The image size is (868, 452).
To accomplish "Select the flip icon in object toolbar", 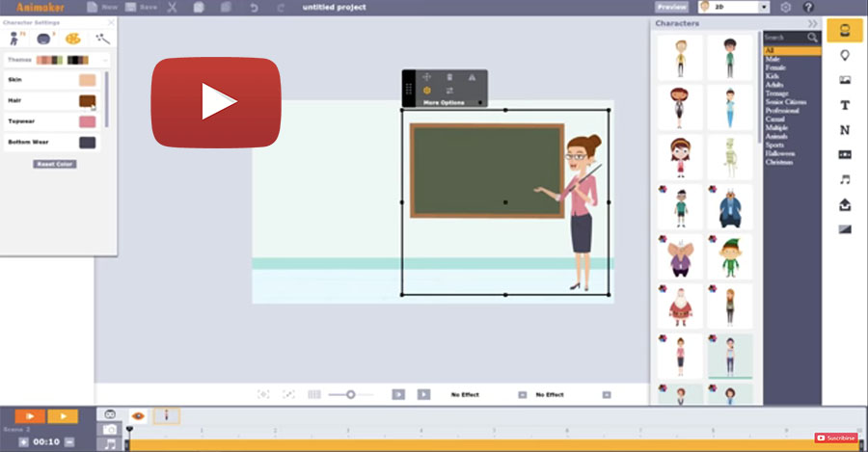I will point(472,77).
